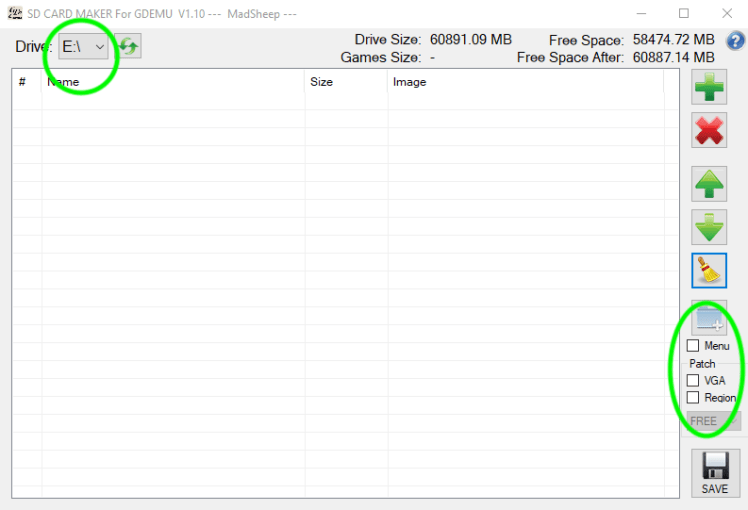Open the blue help question mark
Image resolution: width=748 pixels, height=510 pixels.
pos(735,41)
